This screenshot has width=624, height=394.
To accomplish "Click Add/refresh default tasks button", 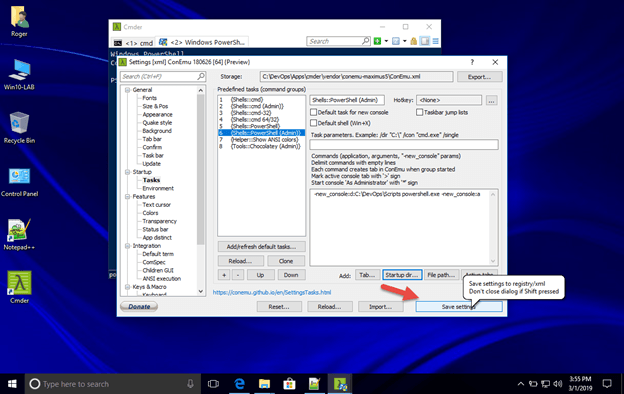I will [261, 247].
